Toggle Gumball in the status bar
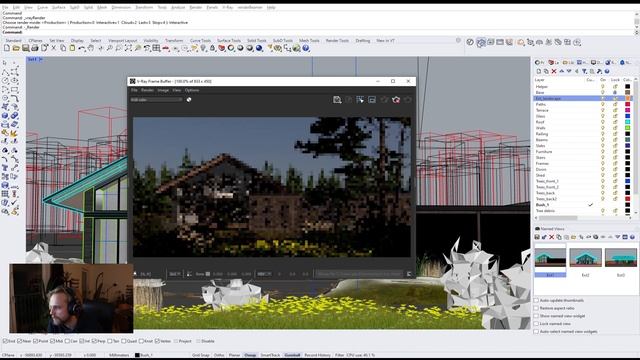The image size is (640, 360). [x=292, y=355]
